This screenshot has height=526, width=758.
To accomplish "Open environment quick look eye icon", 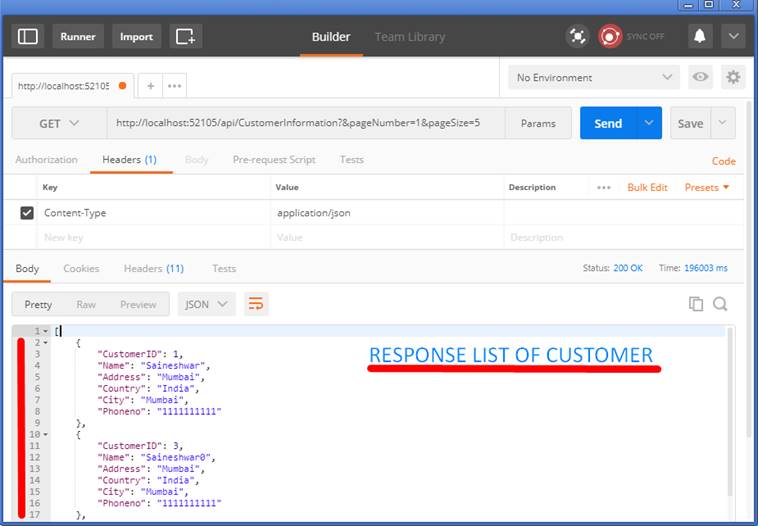I will coord(701,77).
